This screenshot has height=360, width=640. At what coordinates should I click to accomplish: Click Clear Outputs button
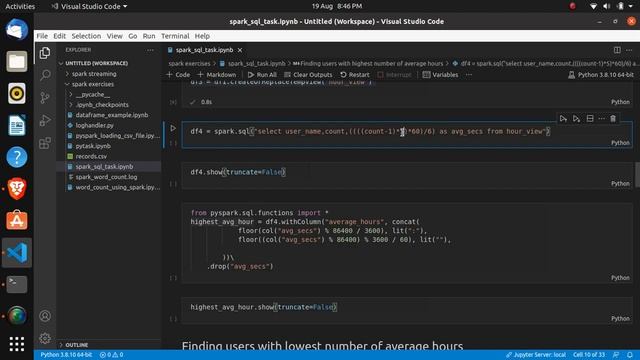coord(308,75)
